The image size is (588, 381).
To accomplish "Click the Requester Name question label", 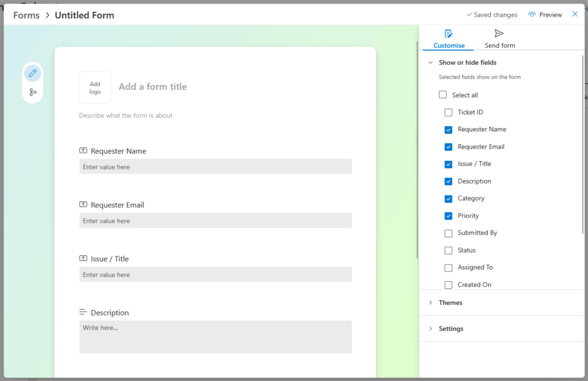I will (118, 151).
